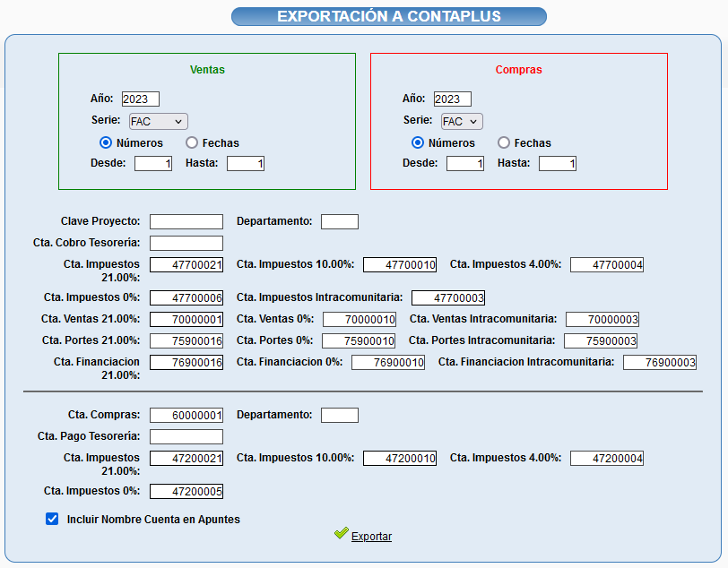Click Cta. Portes Intracomunitaria field
Viewport: 728px width, 568px height.
point(601,341)
